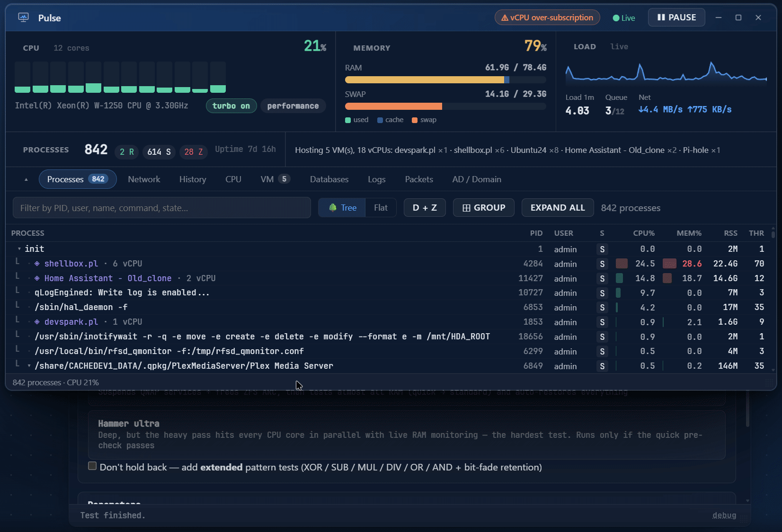
Task: Click the debug link in the background window
Action: click(724, 515)
